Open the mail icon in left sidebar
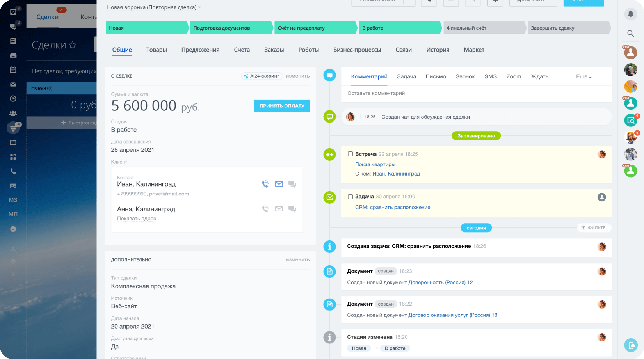This screenshot has width=644, height=359. click(x=13, y=84)
